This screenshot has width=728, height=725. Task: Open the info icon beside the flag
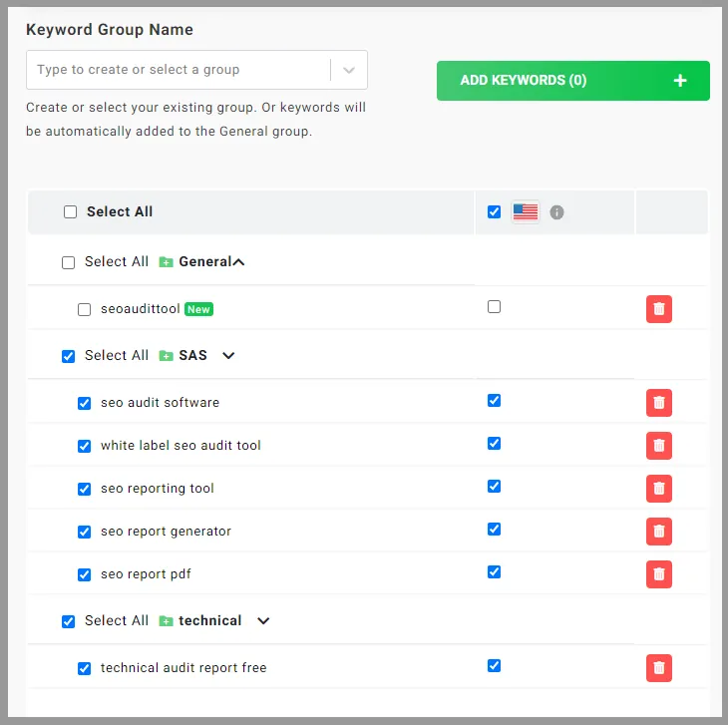[x=556, y=212]
